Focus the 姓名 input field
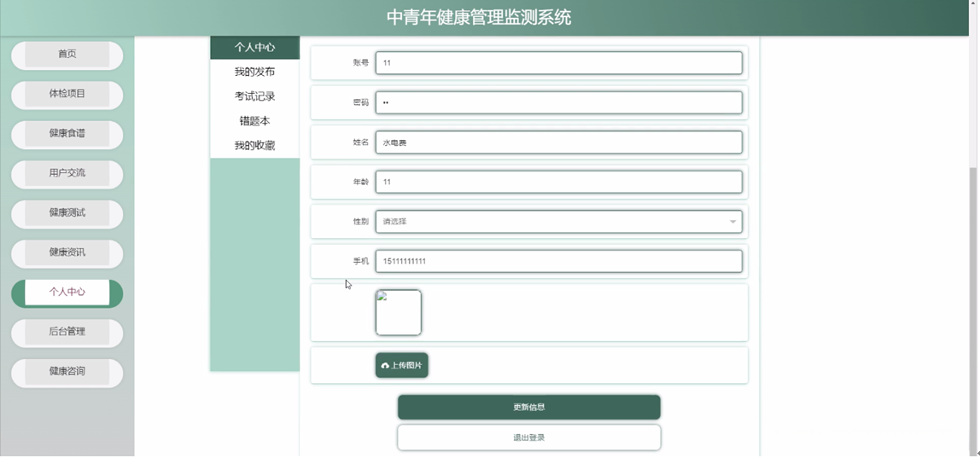980x458 pixels. [559, 142]
